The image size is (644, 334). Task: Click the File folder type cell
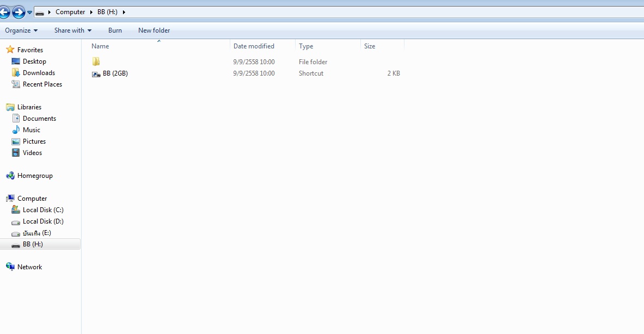[x=313, y=62]
